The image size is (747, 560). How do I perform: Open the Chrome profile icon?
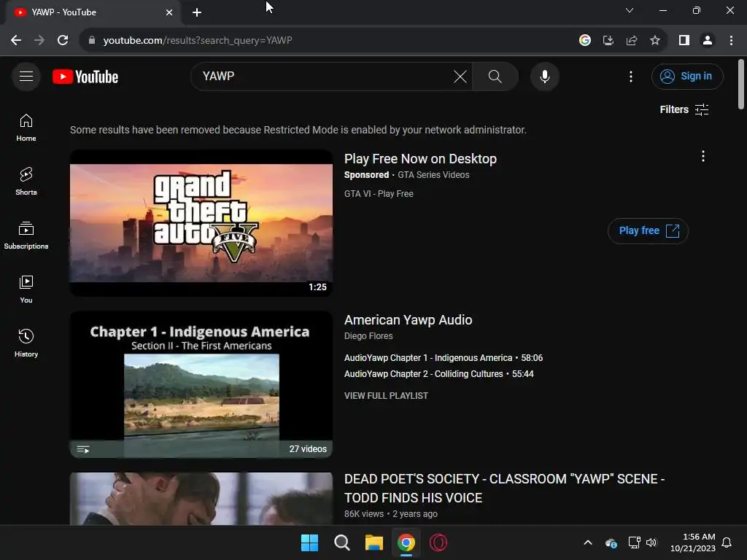click(708, 40)
